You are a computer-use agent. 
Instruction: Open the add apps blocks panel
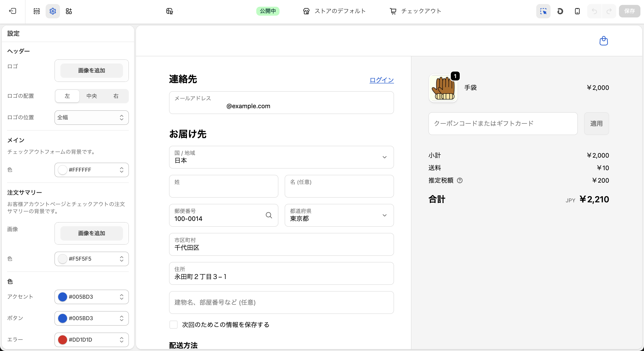point(69,11)
